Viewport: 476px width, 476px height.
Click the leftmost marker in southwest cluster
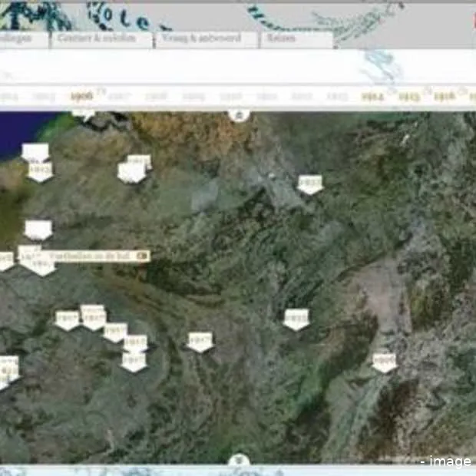tap(68, 319)
